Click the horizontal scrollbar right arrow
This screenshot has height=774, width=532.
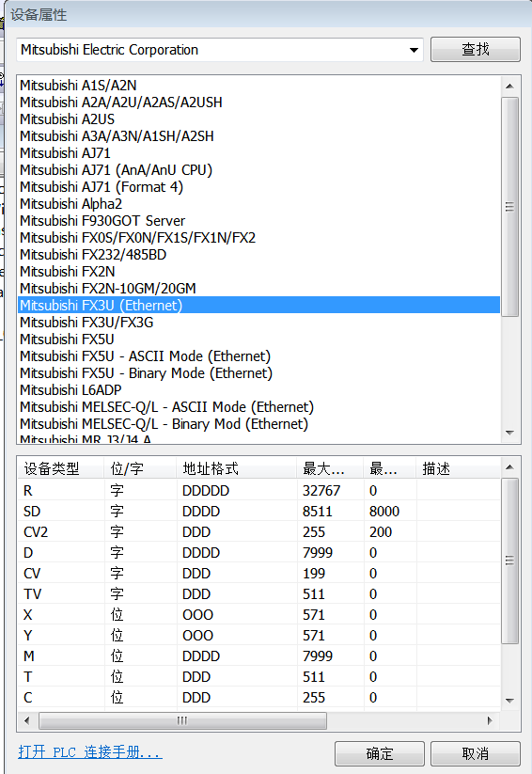490,720
